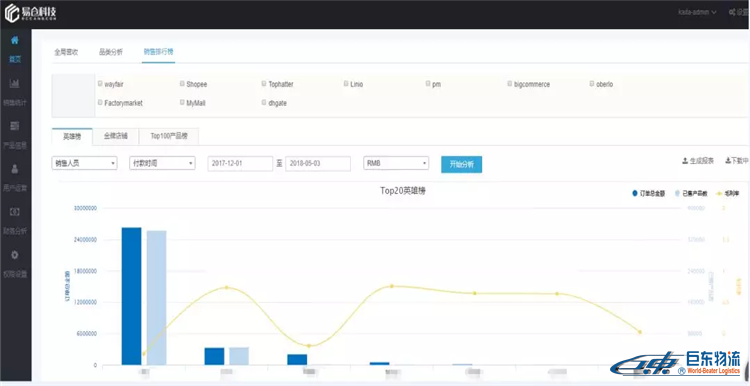Open the sales statistics bar-chart icon
The image size is (750, 386).
coord(15,83)
